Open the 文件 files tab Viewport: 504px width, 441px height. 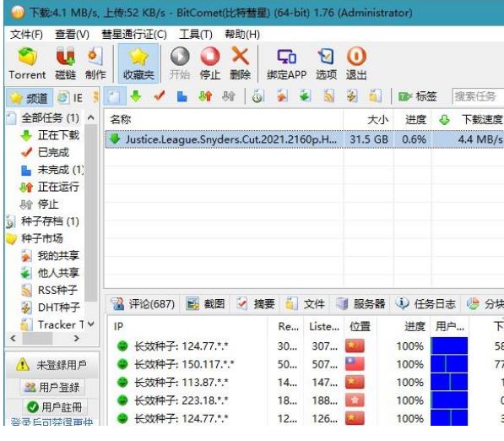[x=305, y=303]
